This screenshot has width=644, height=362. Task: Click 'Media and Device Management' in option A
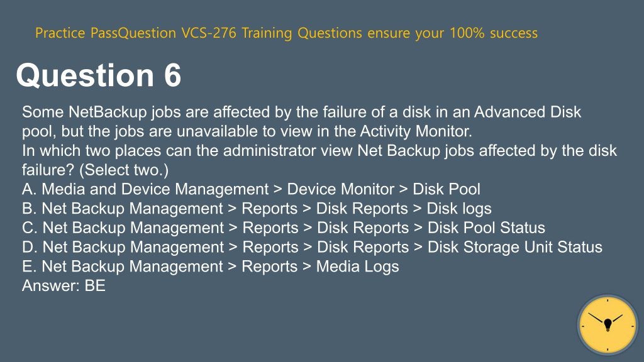[x=155, y=189]
